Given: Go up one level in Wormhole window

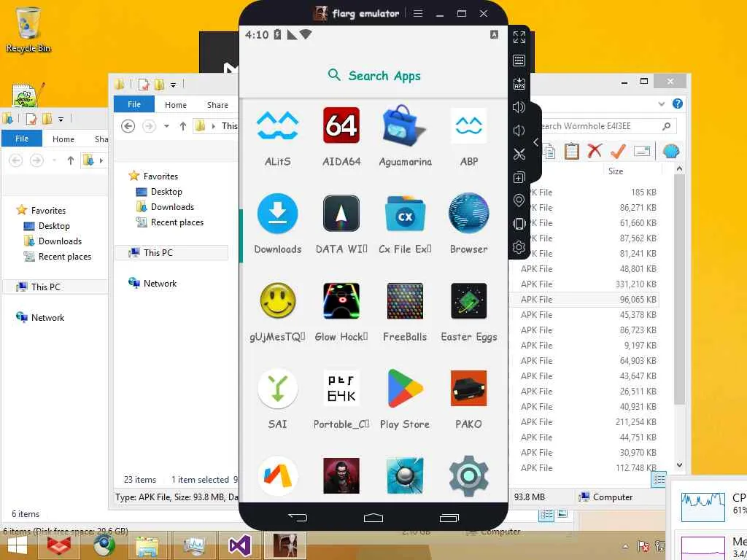Looking at the screenshot, I should (183, 126).
